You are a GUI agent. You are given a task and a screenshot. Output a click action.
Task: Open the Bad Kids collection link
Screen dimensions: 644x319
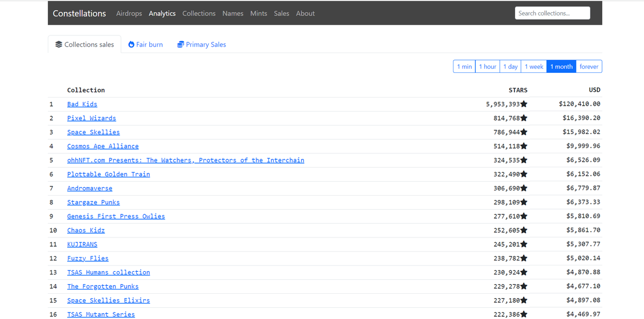82,104
